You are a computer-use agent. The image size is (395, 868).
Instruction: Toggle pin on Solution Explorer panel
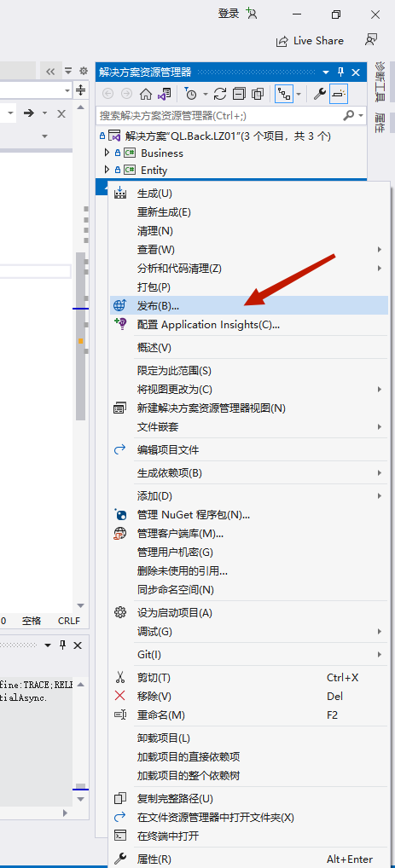[x=340, y=72]
